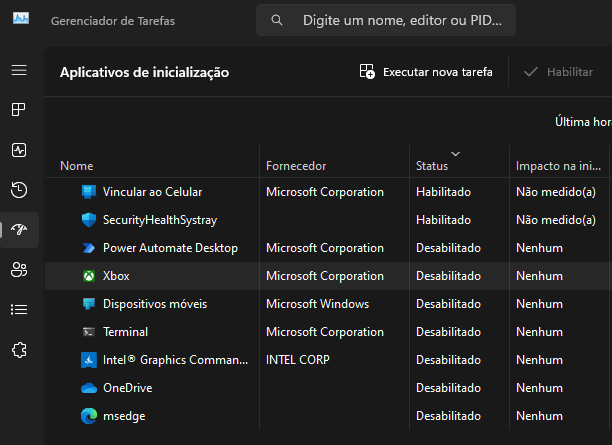Click Não medido(a) in Vincular ao Celular row

tap(556, 192)
